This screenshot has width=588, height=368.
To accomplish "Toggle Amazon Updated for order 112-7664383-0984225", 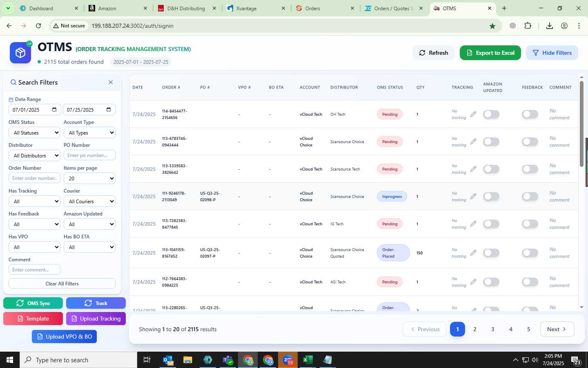I will [x=491, y=282].
